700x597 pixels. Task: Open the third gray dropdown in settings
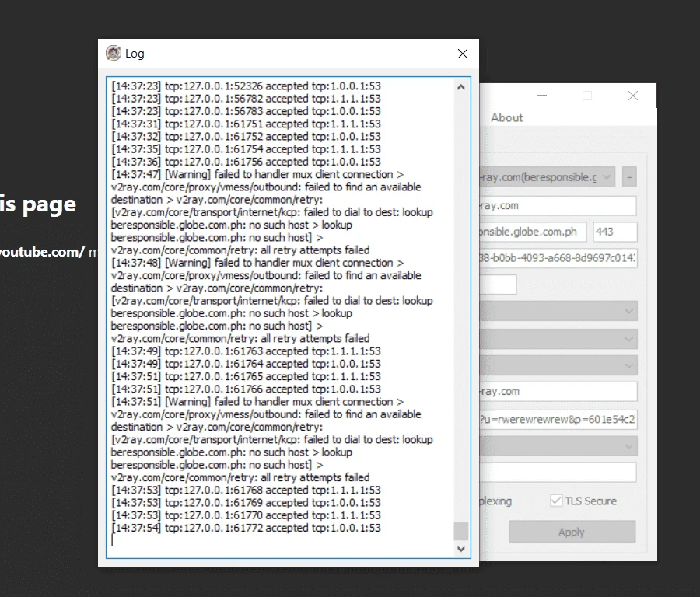558,365
